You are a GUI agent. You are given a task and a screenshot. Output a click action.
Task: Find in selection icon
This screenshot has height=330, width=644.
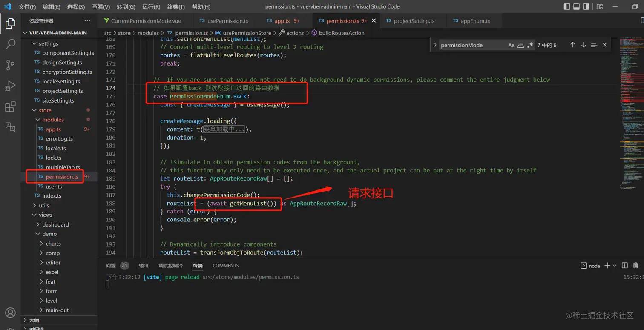point(594,45)
